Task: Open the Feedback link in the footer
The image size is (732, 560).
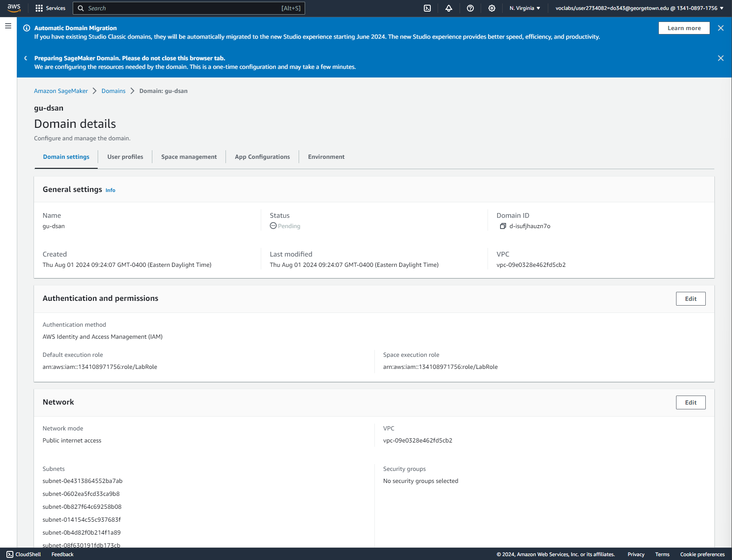Action: pyautogui.click(x=62, y=554)
